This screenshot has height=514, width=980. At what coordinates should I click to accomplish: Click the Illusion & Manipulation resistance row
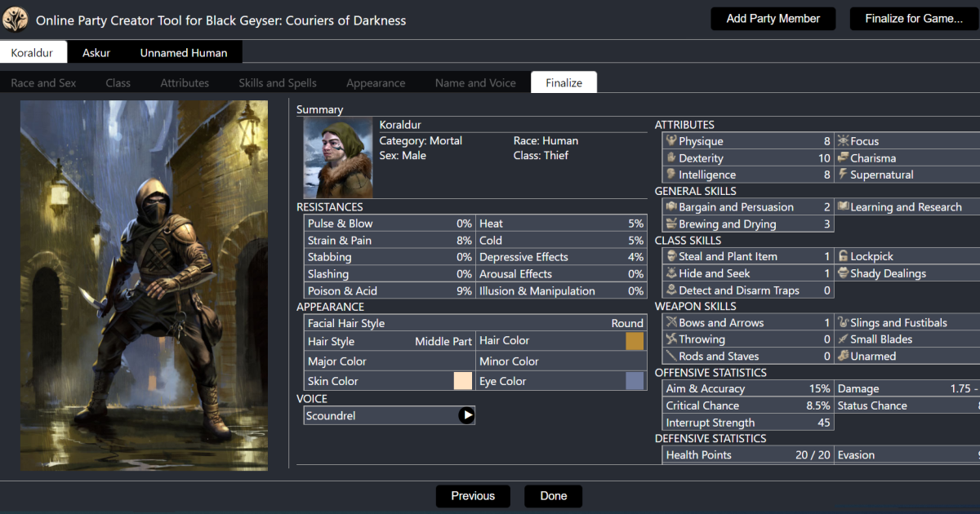561,290
